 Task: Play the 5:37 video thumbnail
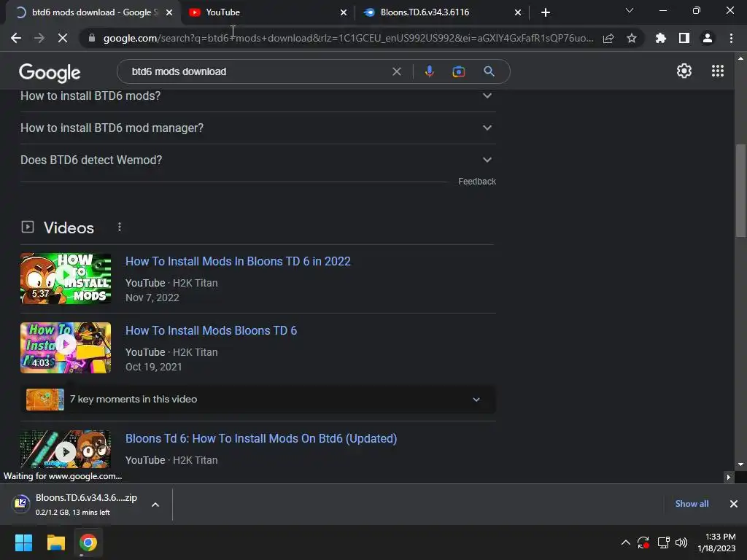click(x=66, y=279)
